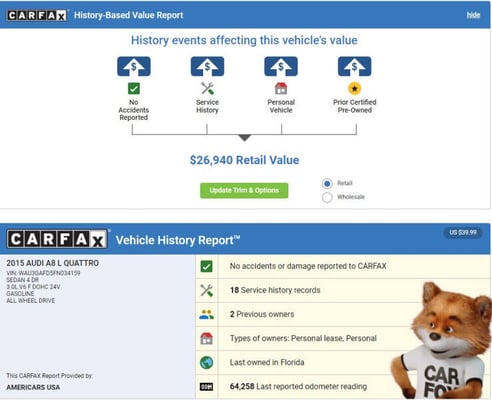Click the CARFAX logo in Vehicle History Report header
The image size is (492, 400).
coord(57,239)
